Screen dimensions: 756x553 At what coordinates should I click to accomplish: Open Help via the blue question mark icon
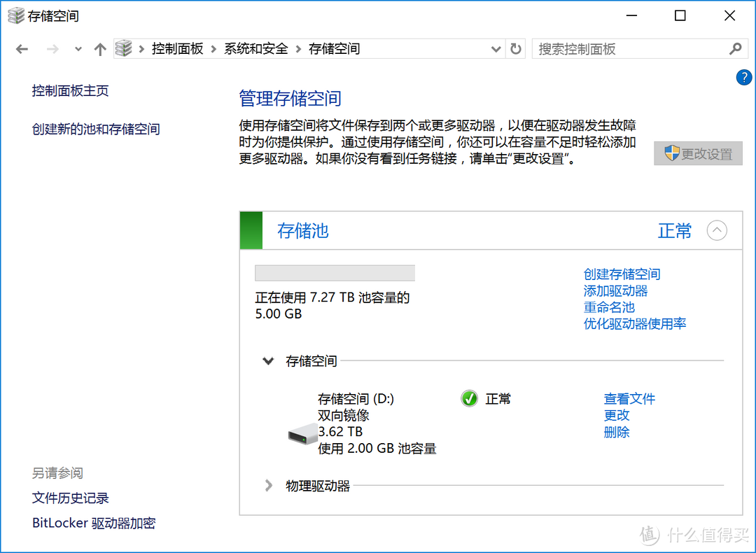point(743,77)
